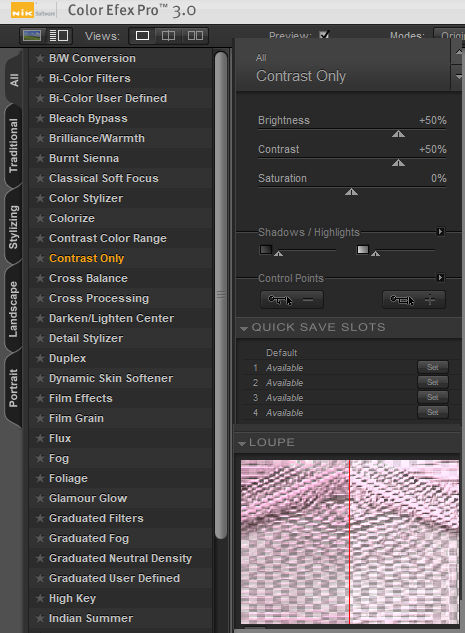Collapse the Shadows / Highlights section
This screenshot has width=465, height=633.
point(441,232)
